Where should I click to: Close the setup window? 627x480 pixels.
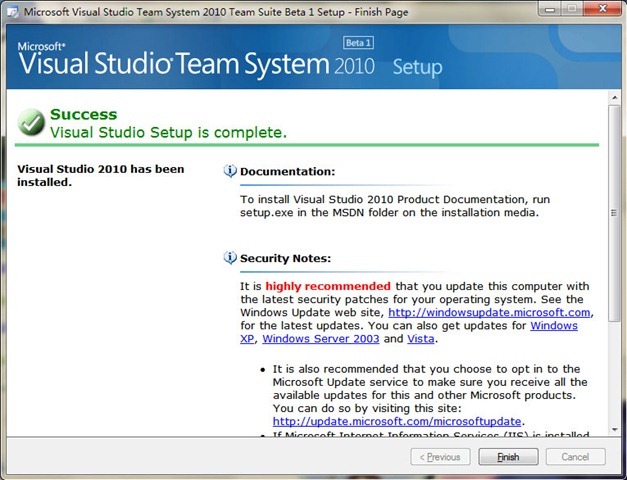pyautogui.click(x=602, y=8)
